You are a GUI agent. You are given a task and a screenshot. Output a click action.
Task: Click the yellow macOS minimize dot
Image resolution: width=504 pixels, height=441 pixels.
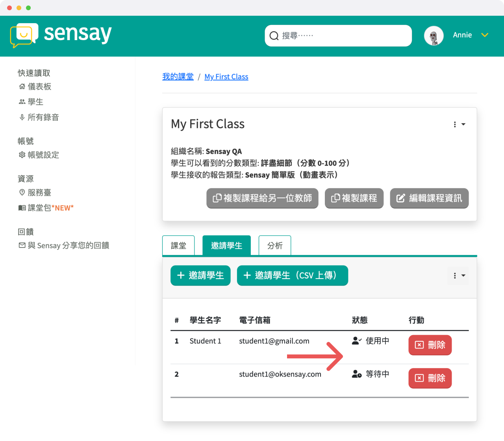pos(19,8)
